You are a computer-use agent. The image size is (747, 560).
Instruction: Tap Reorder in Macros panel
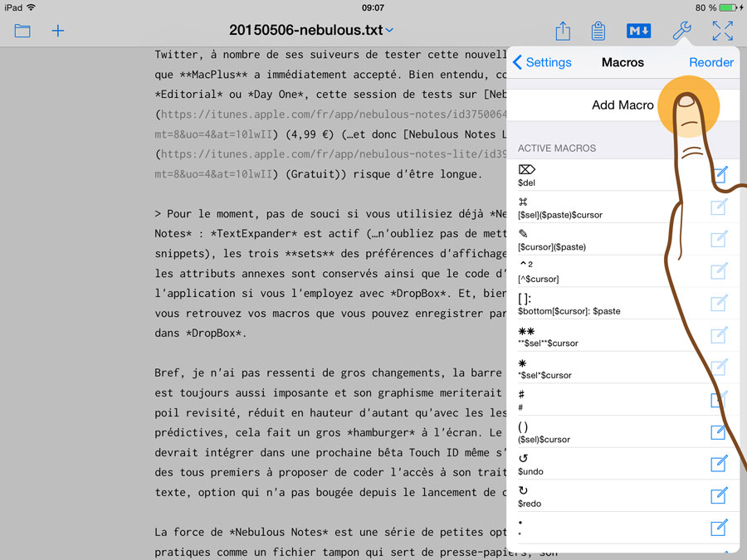coord(710,62)
